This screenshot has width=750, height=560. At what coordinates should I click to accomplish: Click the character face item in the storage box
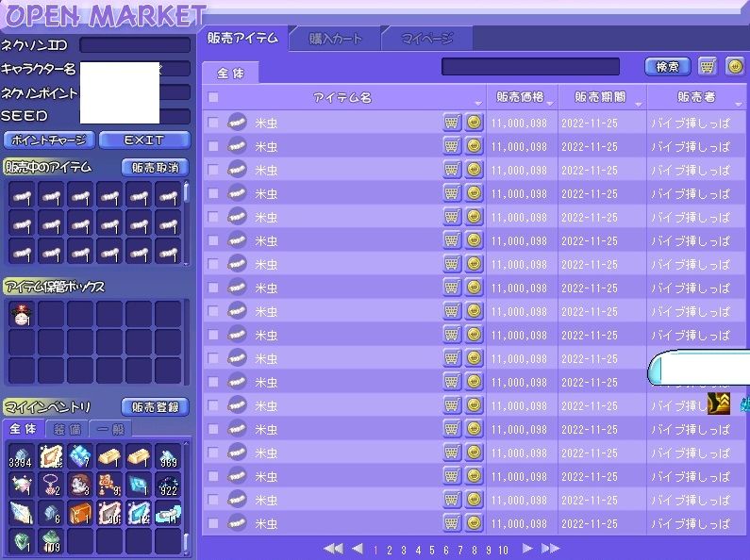click(22, 316)
